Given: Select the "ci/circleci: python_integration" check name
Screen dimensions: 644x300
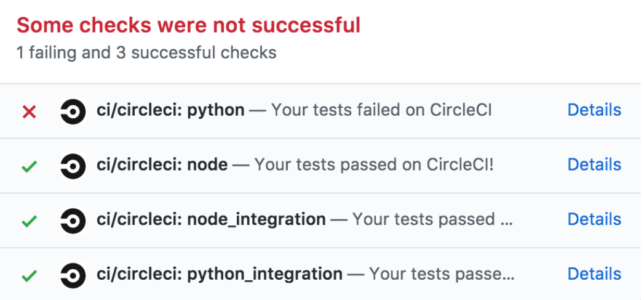Looking at the screenshot, I should [220, 274].
